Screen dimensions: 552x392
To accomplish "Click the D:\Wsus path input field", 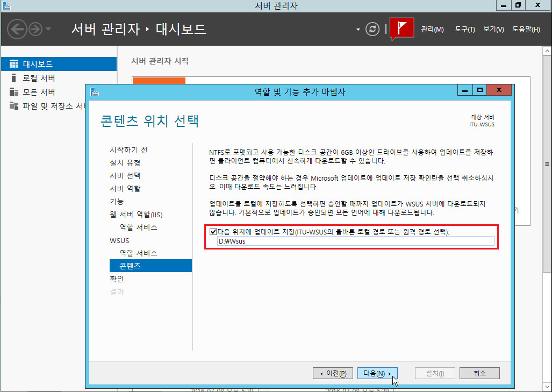I will point(355,241).
